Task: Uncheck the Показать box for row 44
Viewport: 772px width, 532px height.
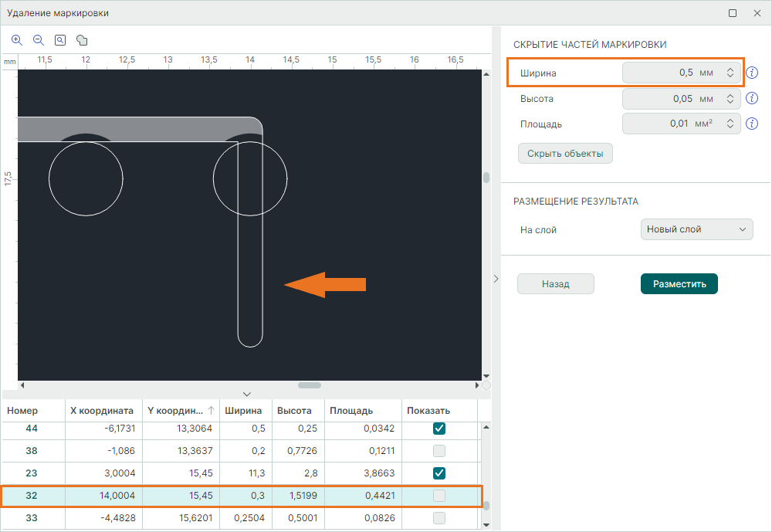Action: [x=439, y=429]
